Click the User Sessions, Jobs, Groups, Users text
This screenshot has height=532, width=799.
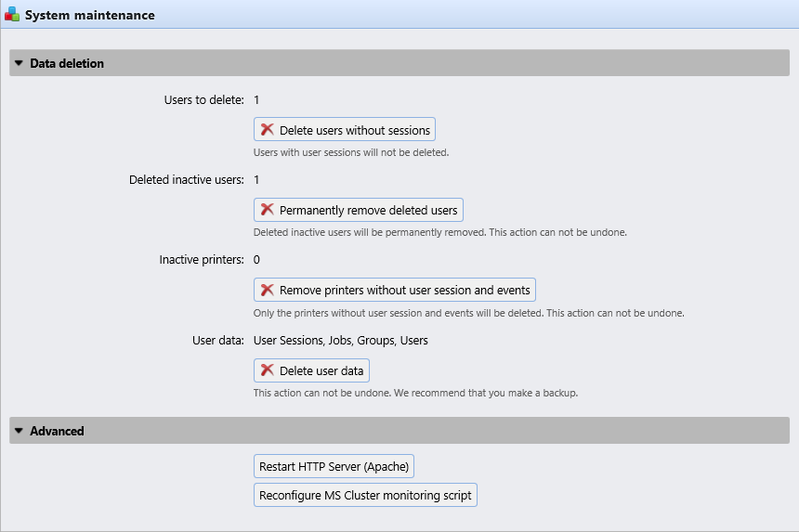340,341
